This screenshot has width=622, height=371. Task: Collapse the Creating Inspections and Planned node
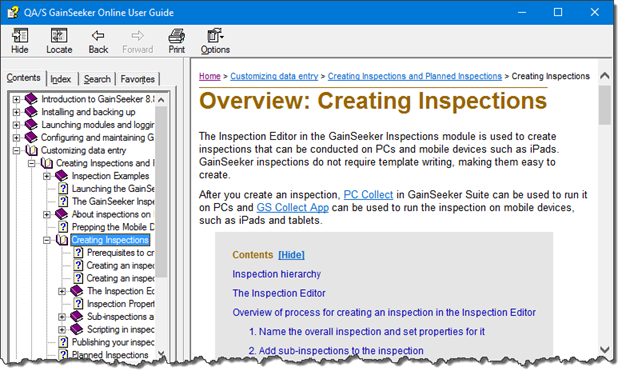(31, 163)
